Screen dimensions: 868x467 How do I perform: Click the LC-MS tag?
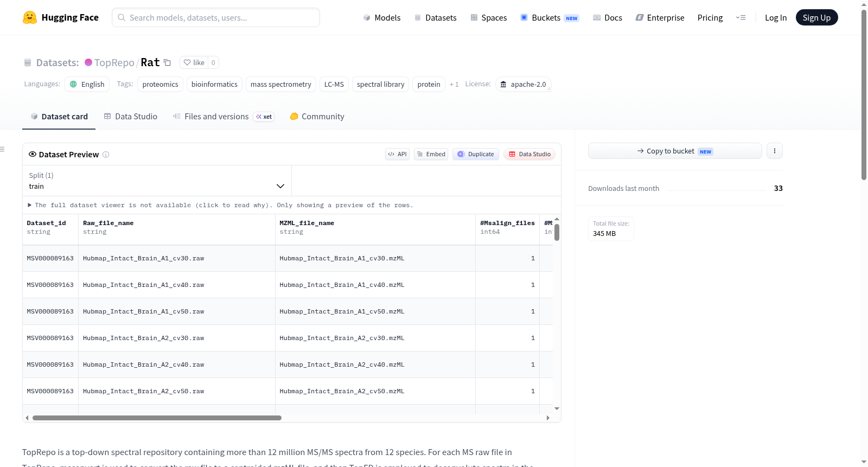coord(334,84)
